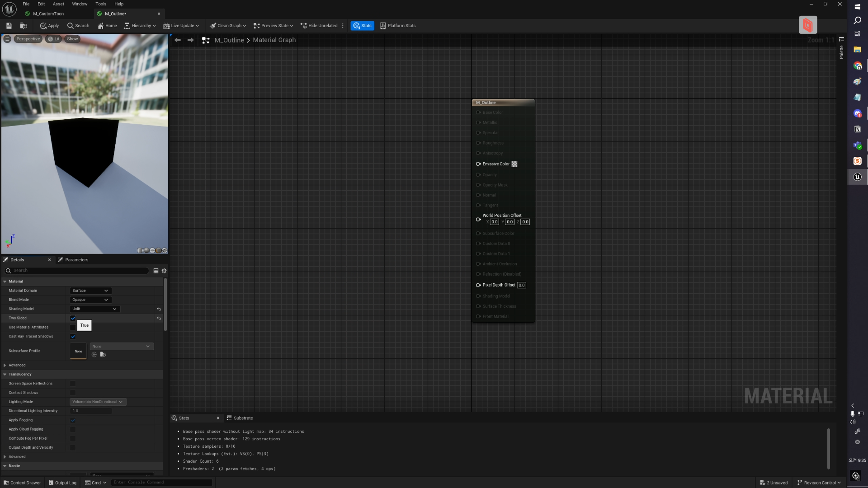Open the Asset menu

[x=58, y=4]
